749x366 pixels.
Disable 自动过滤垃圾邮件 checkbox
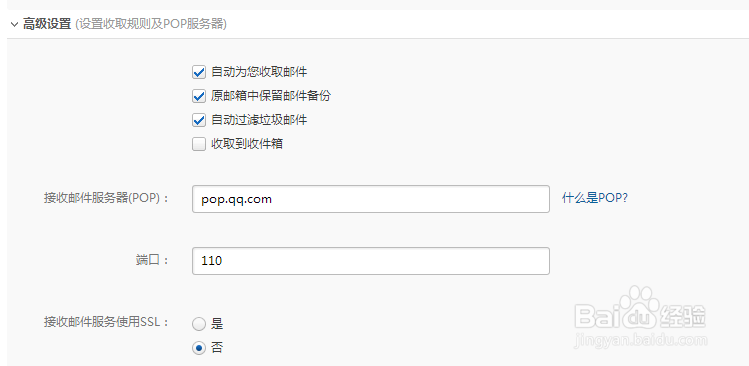click(x=199, y=120)
